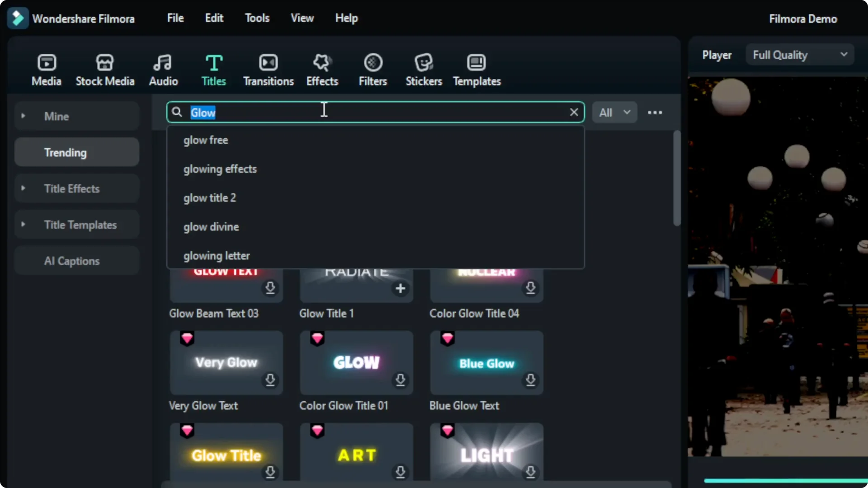This screenshot has width=868, height=488.
Task: Open AI Captions
Action: (x=76, y=260)
